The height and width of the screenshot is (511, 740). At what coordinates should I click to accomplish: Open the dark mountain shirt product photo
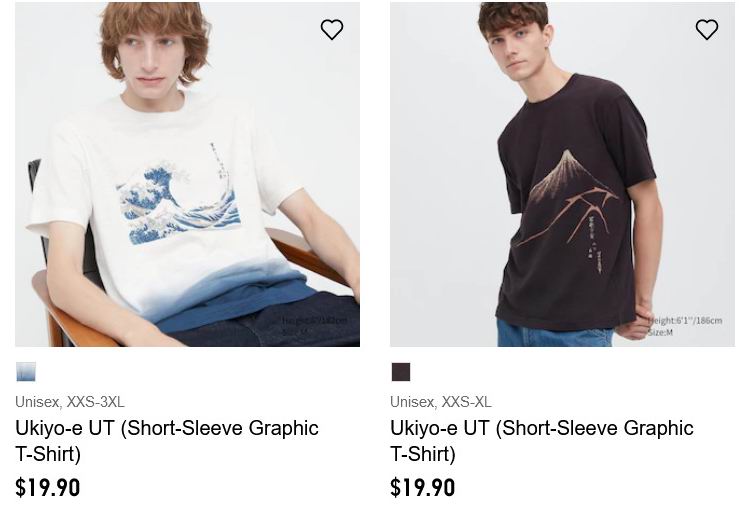pyautogui.click(x=562, y=175)
